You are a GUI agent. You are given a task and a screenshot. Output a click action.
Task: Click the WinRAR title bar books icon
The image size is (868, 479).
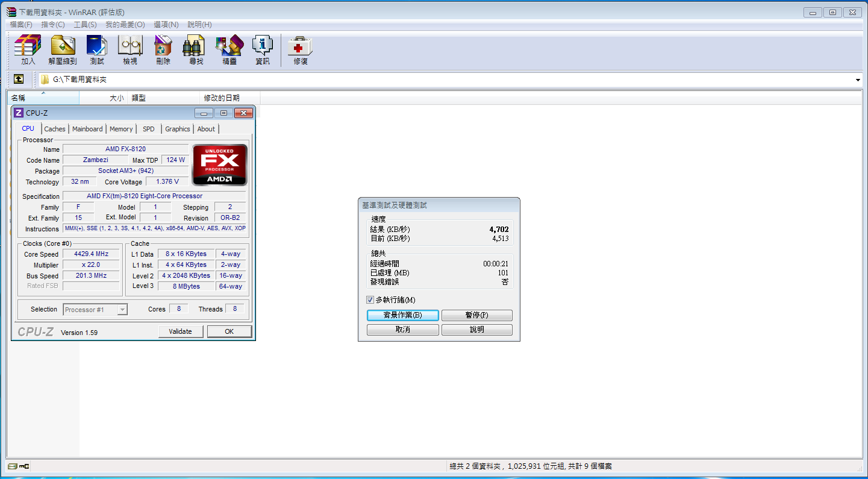point(11,12)
